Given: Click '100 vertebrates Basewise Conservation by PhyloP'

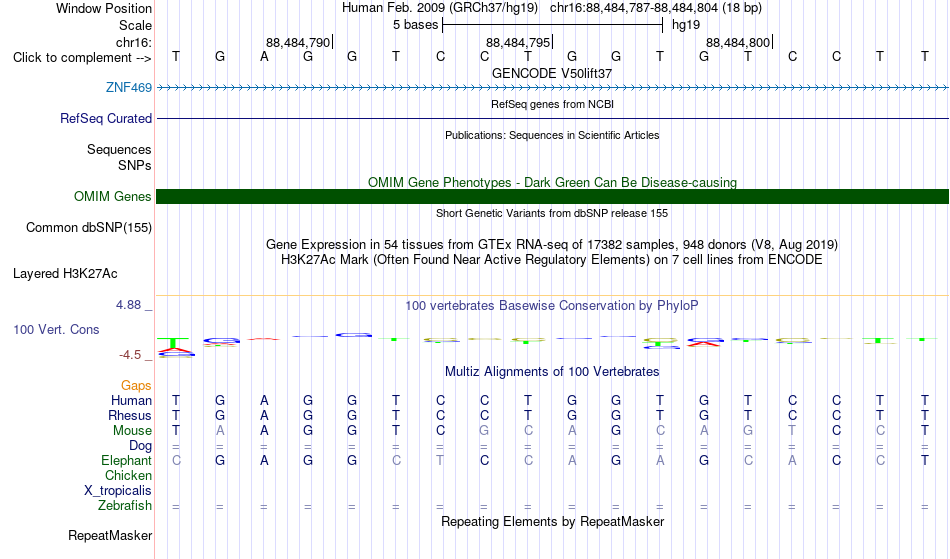Looking at the screenshot, I should coord(552,306).
